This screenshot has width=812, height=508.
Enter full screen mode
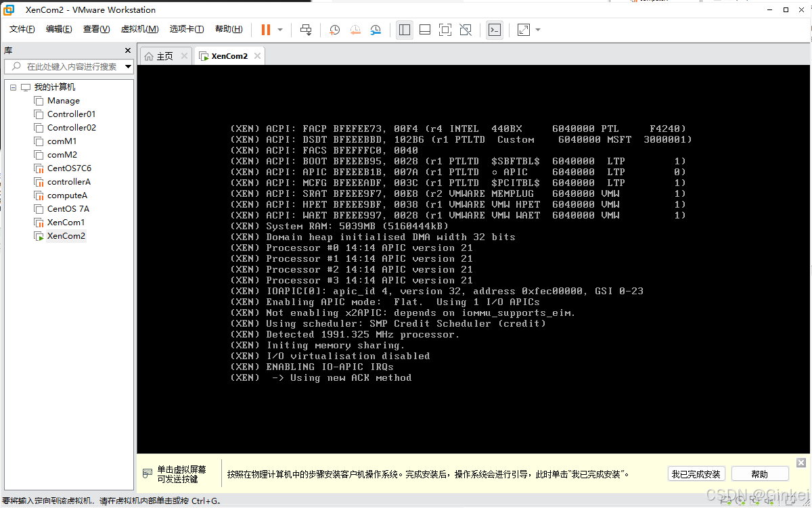click(445, 30)
